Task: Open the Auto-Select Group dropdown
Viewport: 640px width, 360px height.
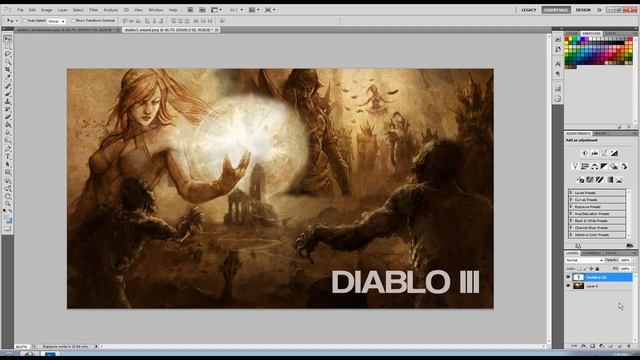Action: point(56,21)
